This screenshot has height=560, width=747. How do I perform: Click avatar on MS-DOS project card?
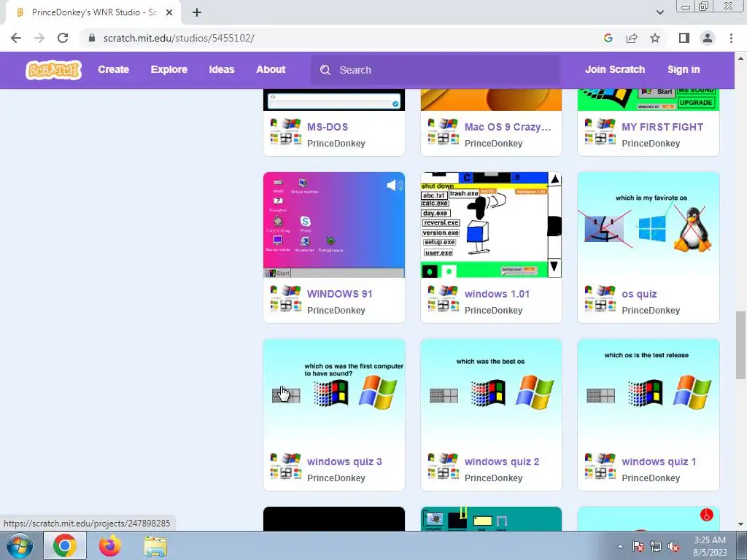[286, 131]
